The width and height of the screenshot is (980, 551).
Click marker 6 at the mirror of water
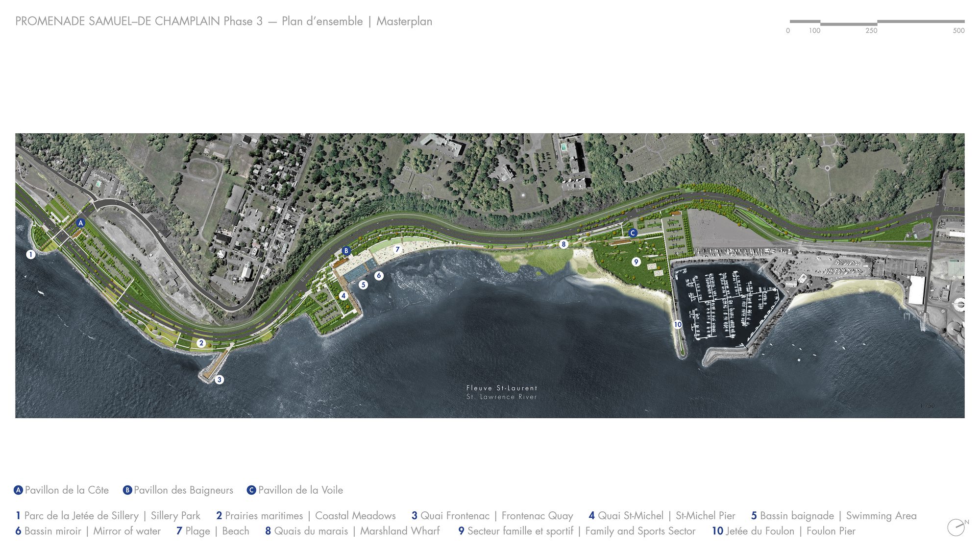pyautogui.click(x=379, y=276)
